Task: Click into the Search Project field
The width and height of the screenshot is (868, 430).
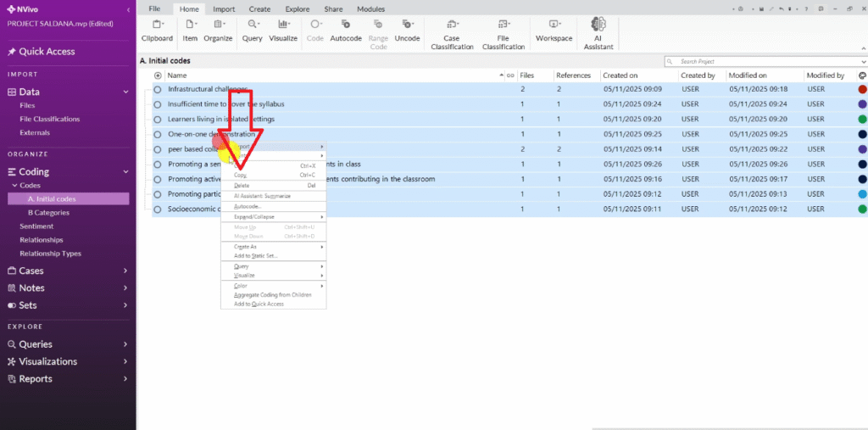Action: point(763,62)
